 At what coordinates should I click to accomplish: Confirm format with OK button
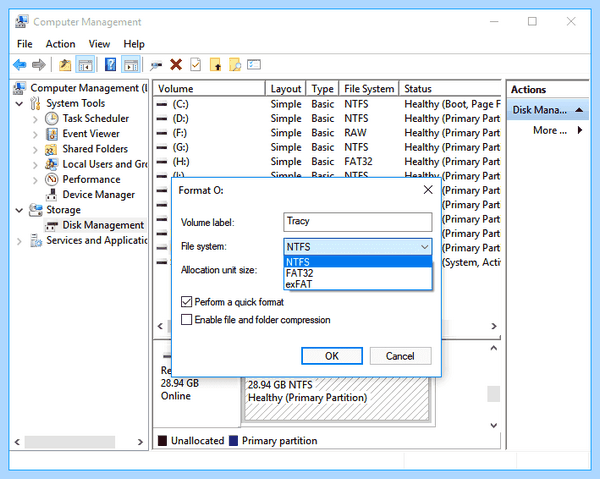point(332,356)
